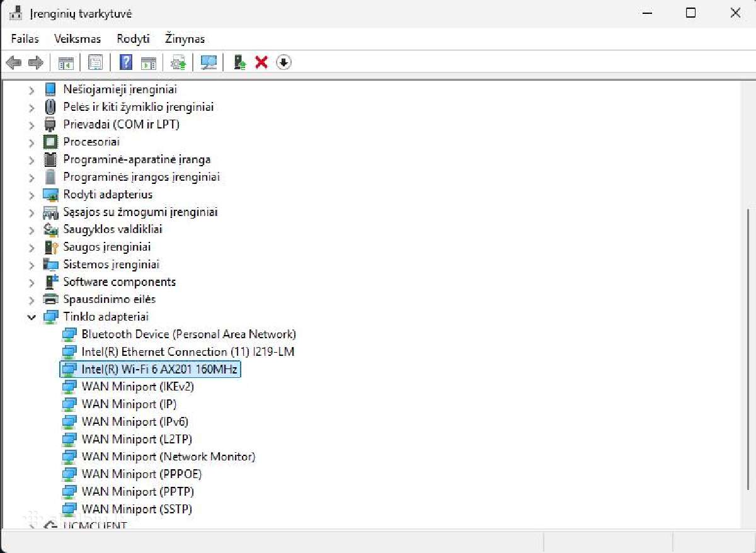Screen dimensions: 756x553
Task: Toggle the console tree pane icon
Action: click(66, 62)
